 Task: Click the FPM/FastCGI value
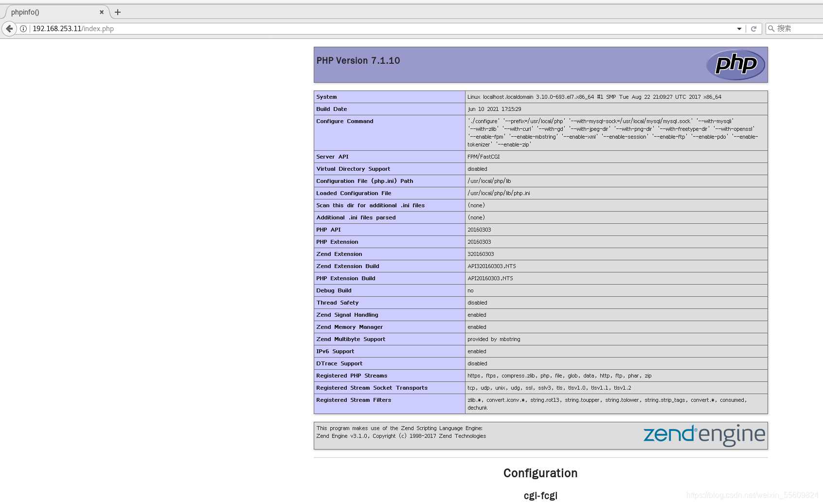(x=483, y=157)
